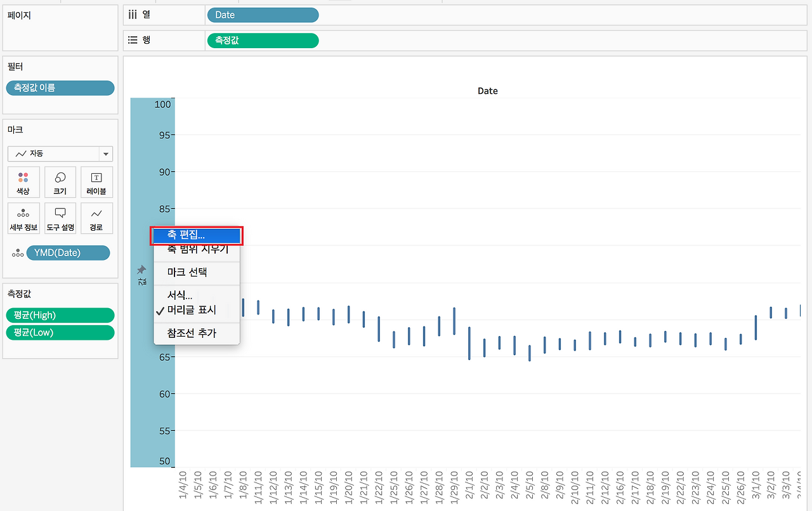
Task: Select the 평균(Low) measure pill
Action: coord(60,332)
